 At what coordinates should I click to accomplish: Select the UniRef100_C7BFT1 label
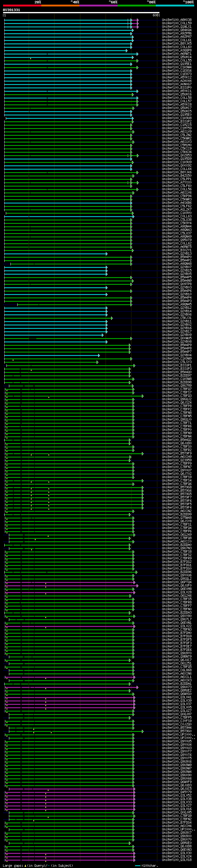tap(177, 423)
